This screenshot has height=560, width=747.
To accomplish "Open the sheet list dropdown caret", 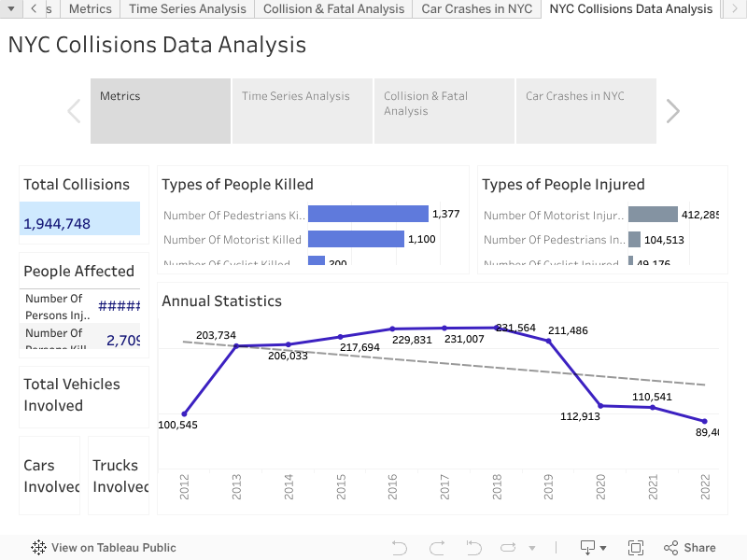I will 12,8.
